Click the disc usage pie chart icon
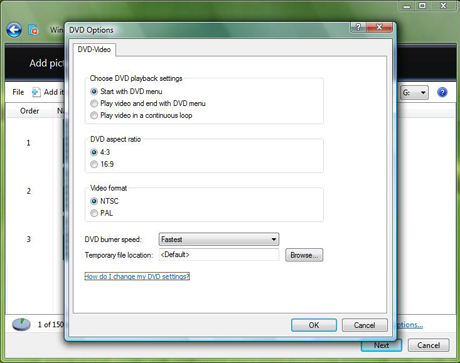The height and width of the screenshot is (363, 460). pyautogui.click(x=21, y=324)
